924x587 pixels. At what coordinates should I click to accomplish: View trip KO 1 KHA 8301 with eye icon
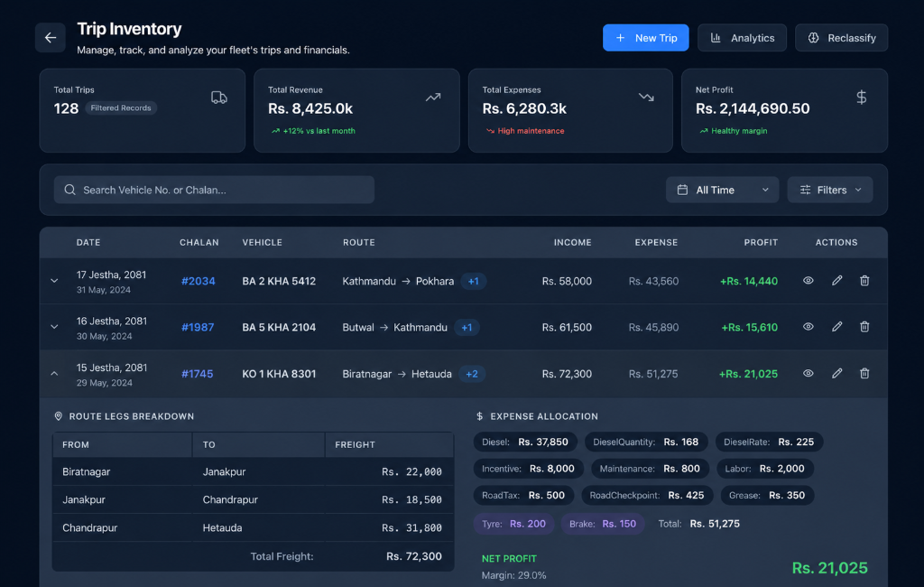tap(808, 374)
